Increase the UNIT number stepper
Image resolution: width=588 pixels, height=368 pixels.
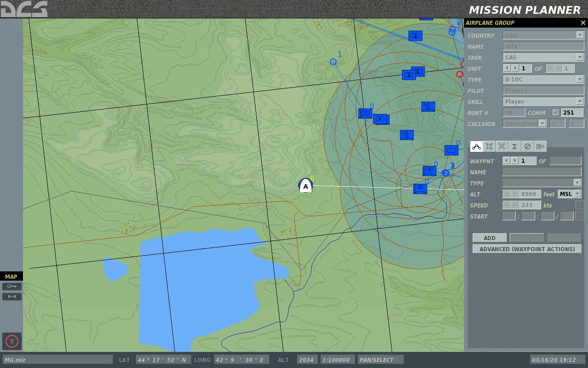[x=515, y=68]
